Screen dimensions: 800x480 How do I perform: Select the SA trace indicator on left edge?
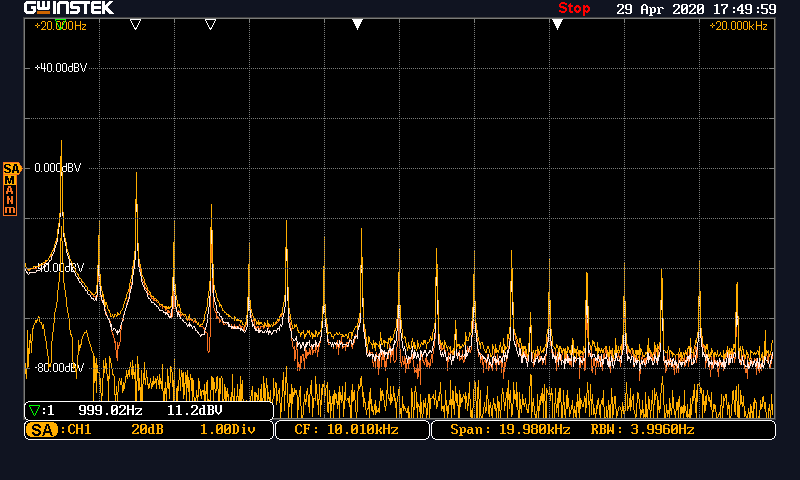[11, 168]
